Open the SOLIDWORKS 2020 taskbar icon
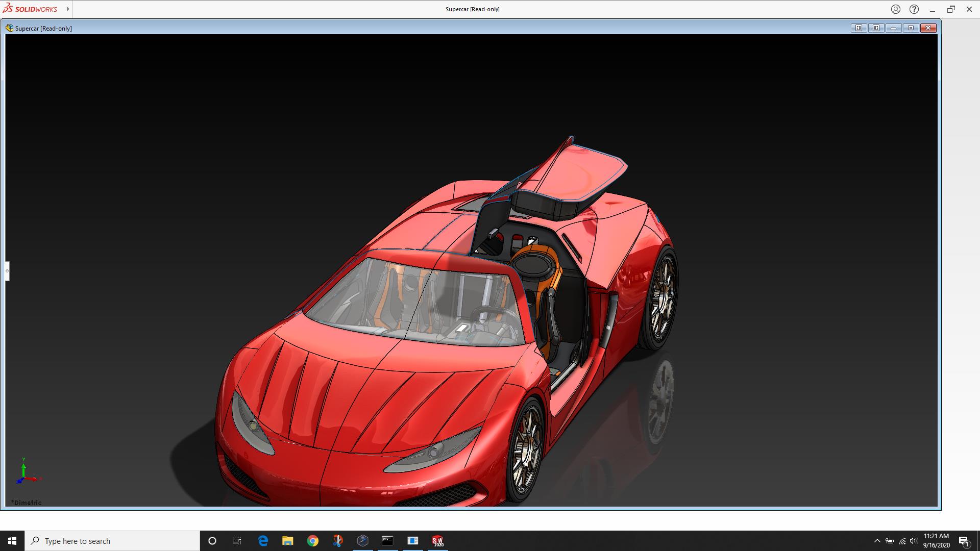The image size is (980, 551). pyautogui.click(x=437, y=541)
